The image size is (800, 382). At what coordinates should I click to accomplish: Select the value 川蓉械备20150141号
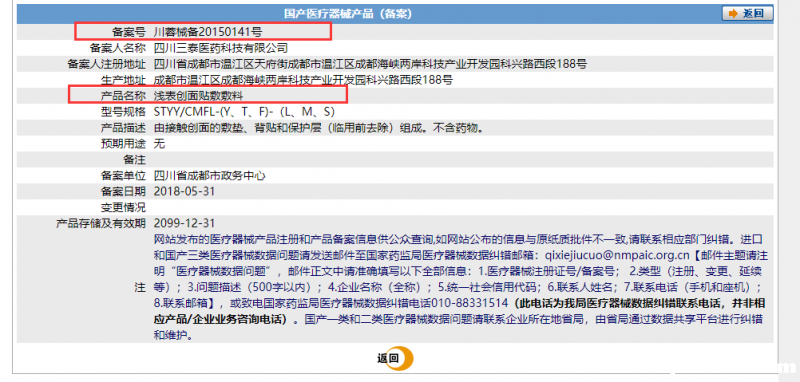click(208, 32)
